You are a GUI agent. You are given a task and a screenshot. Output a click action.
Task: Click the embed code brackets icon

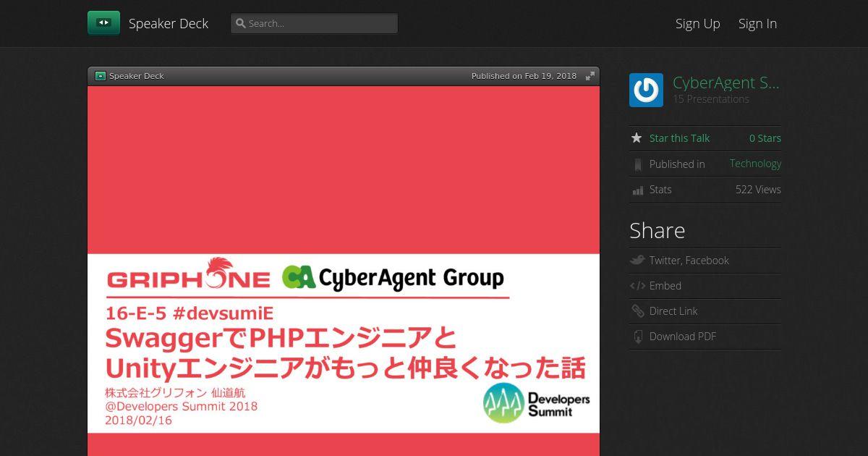click(x=637, y=286)
